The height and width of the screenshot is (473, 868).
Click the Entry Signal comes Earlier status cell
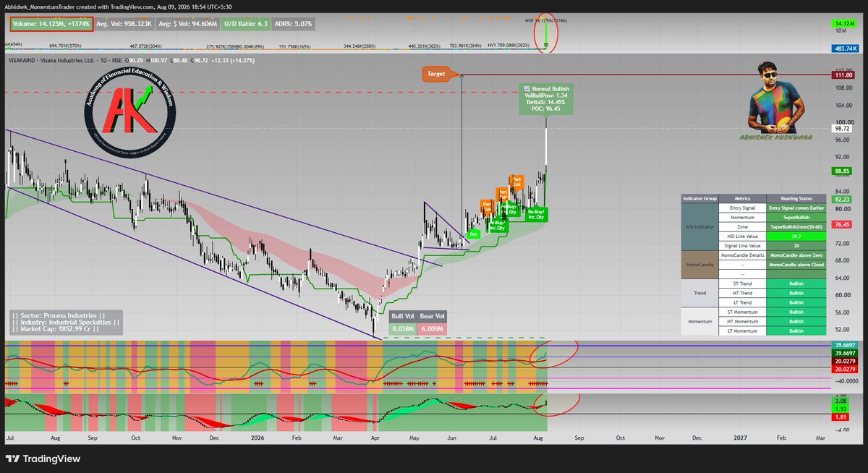tap(796, 208)
